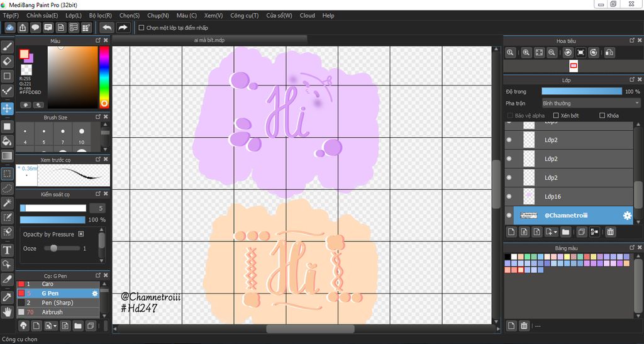Click the fit-to-window icon in the Navigator

539,52
